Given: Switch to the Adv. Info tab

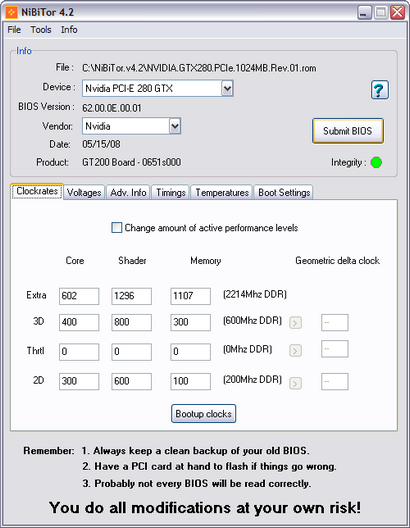Looking at the screenshot, I should point(128,192).
